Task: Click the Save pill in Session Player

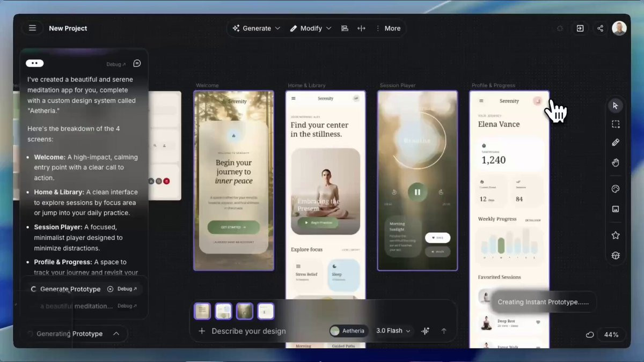Action: tap(437, 238)
